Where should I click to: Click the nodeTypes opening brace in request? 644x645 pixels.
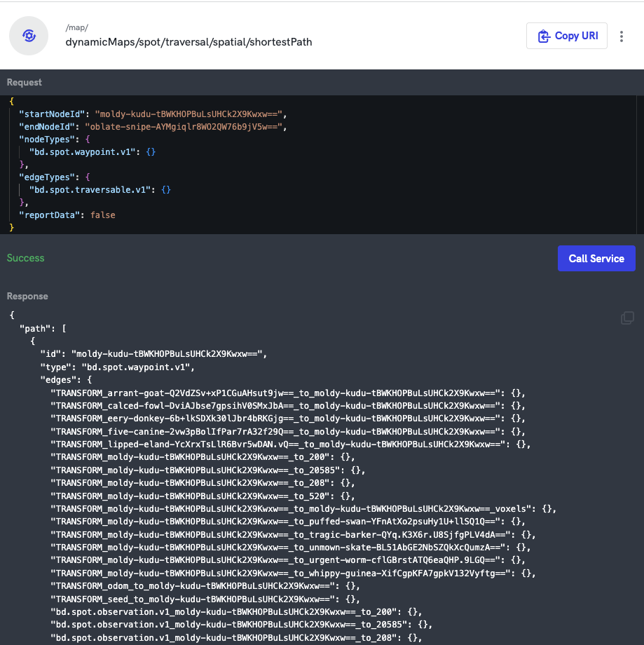97,139
